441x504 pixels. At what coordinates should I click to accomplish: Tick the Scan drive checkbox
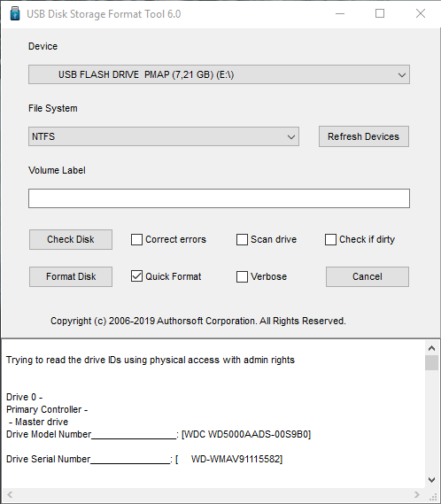242,239
